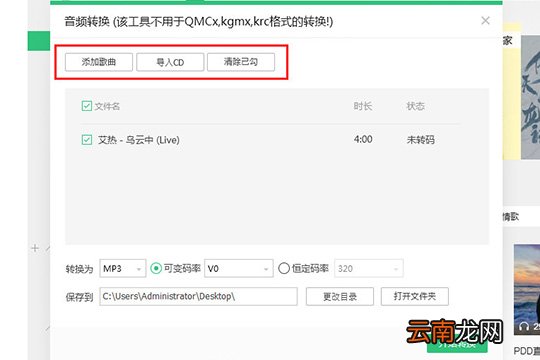Viewport: 540px width, 360px height.
Task: Select the 艾热 - 乌云中 (Live) file row
Action: point(270,140)
